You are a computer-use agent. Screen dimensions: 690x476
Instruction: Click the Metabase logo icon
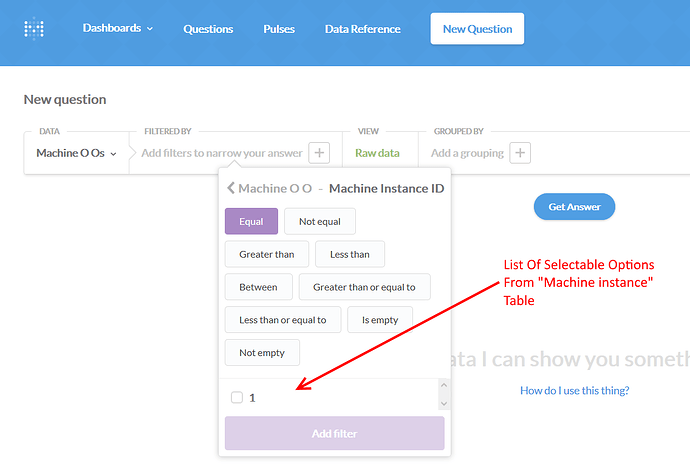click(34, 29)
